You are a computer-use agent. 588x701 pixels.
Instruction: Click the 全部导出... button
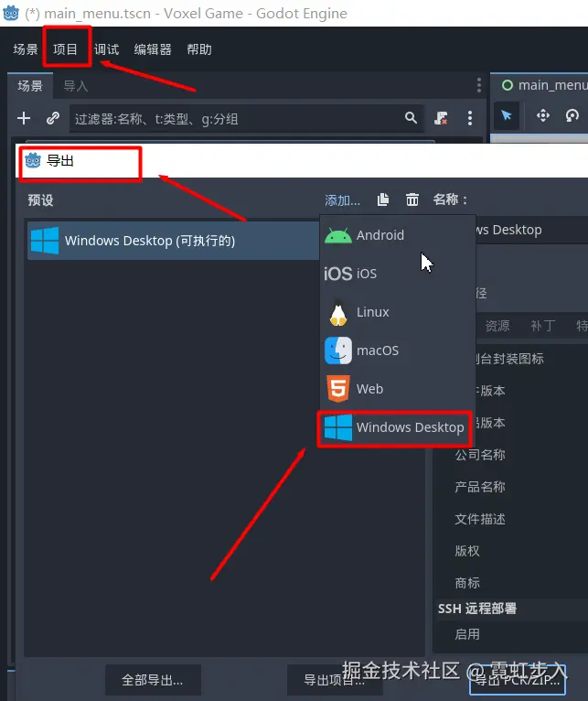[153, 680]
